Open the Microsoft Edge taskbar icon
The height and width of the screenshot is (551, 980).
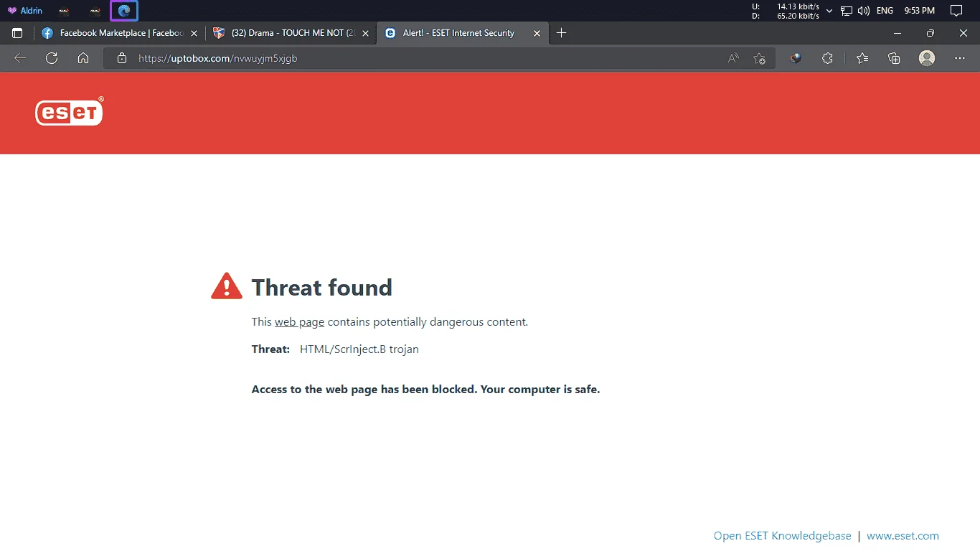124,11
